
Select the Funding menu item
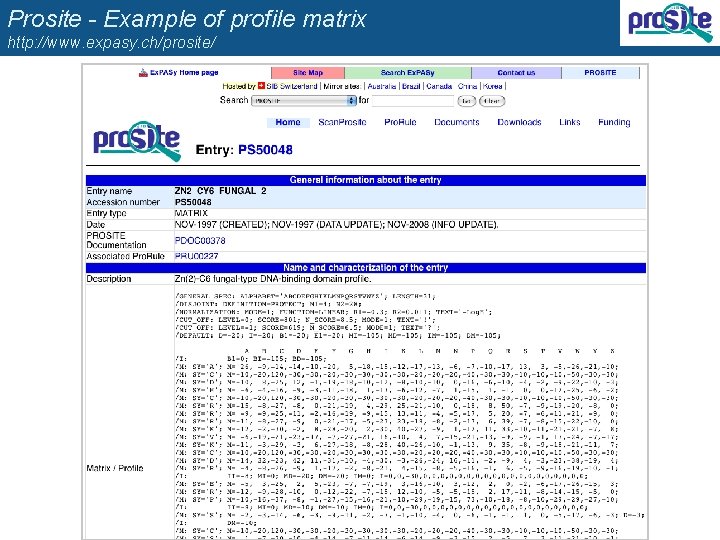(614, 122)
